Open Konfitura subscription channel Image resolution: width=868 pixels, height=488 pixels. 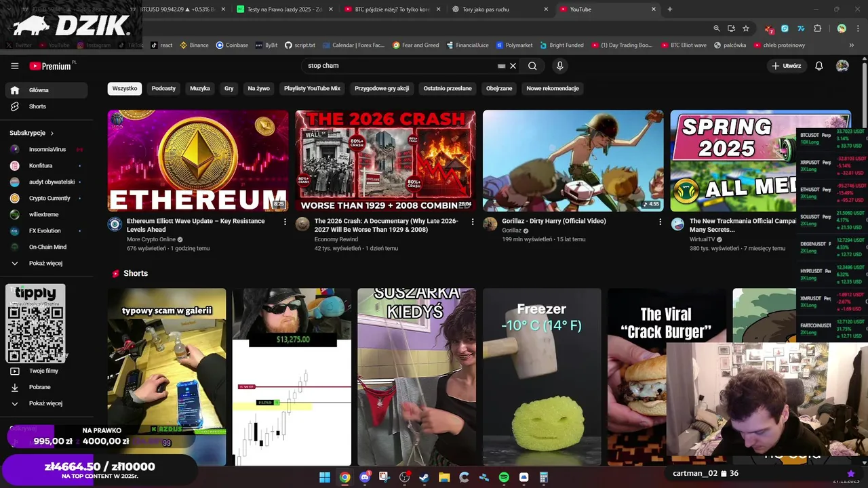tap(46, 165)
